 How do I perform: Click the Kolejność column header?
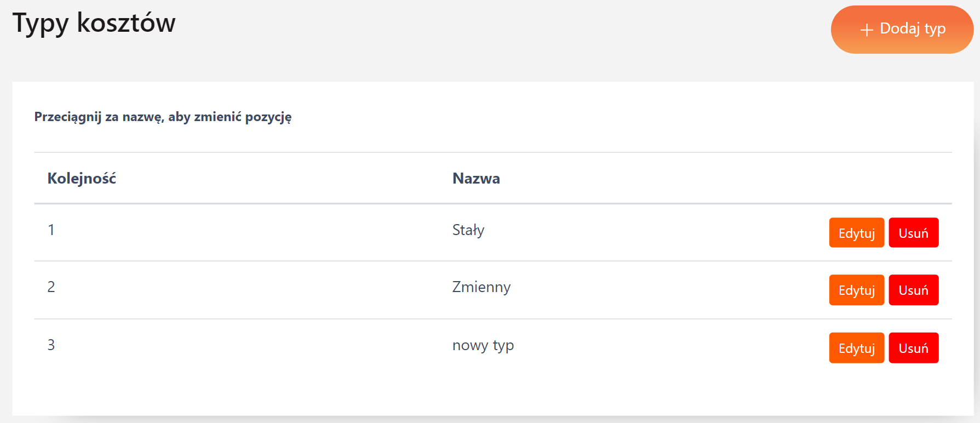pyautogui.click(x=82, y=179)
